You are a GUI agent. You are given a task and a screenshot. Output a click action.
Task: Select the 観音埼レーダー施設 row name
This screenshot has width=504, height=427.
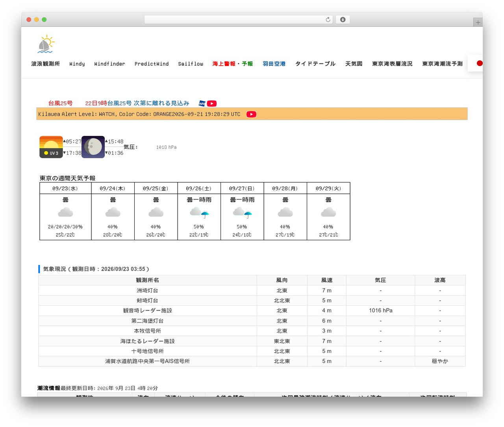pos(147,310)
